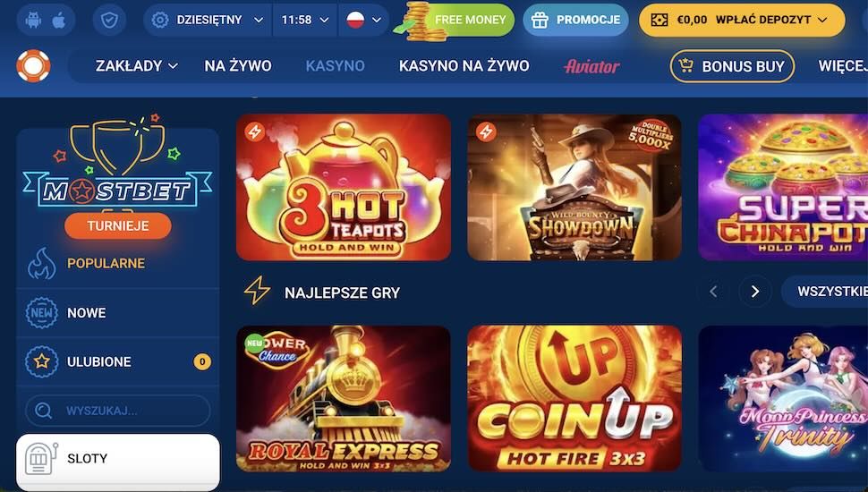Switch to the Na żywo tab

coord(238,66)
